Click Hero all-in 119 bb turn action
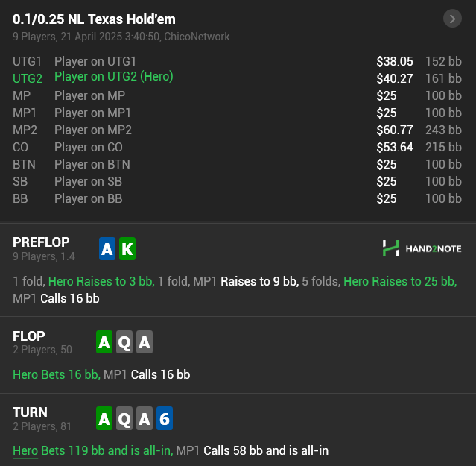This screenshot has width=476, height=466. tap(93, 451)
